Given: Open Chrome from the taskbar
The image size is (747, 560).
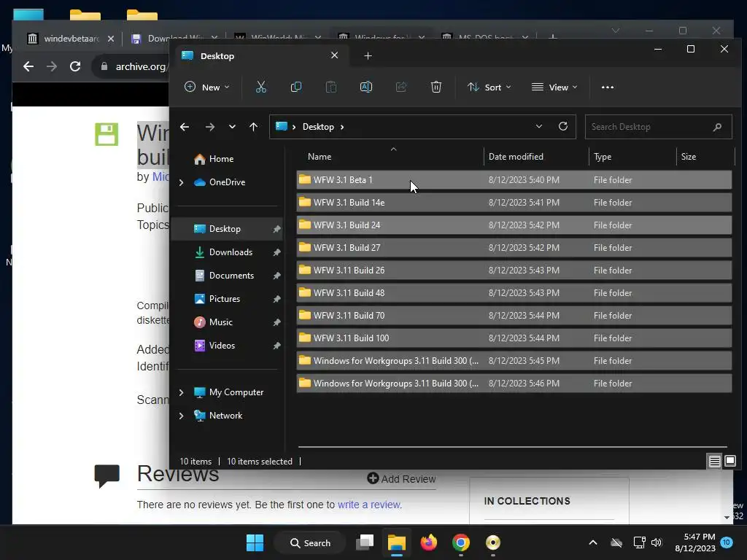Looking at the screenshot, I should pos(461,542).
